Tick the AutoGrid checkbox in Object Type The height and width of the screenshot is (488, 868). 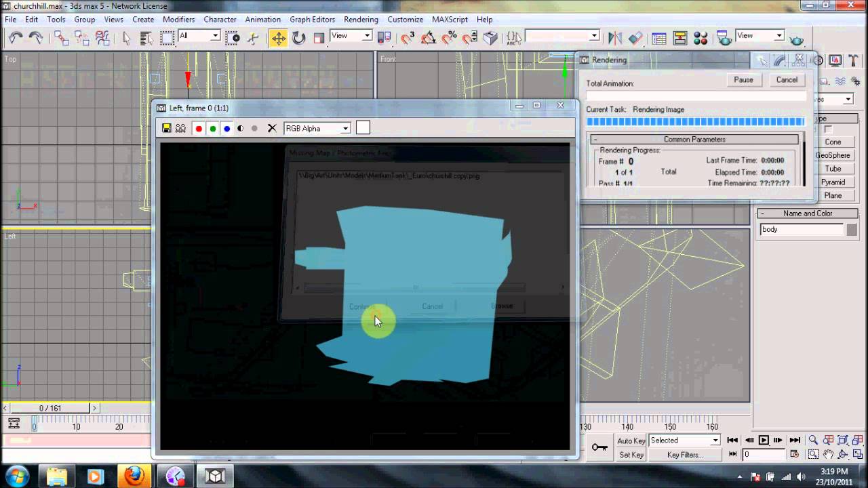click(x=828, y=129)
